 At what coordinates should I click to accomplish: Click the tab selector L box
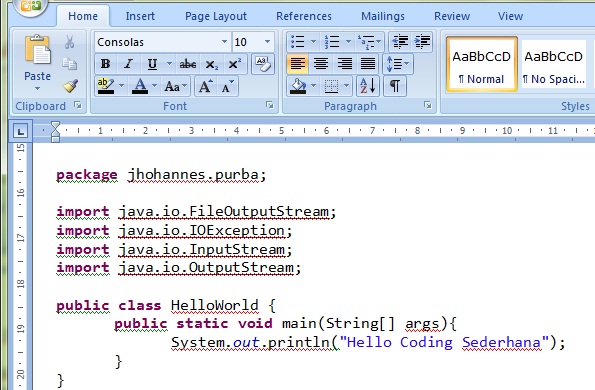(x=20, y=131)
